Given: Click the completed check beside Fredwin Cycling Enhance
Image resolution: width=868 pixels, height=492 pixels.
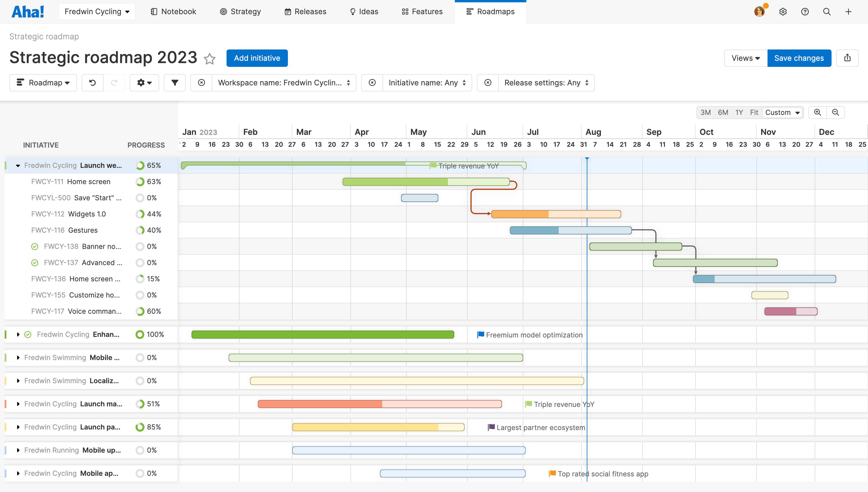Looking at the screenshot, I should click(28, 334).
